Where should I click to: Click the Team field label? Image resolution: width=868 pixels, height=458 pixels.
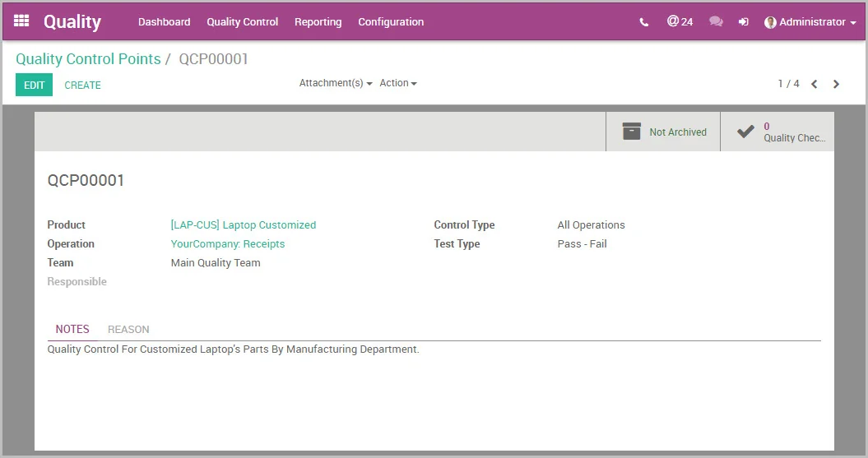coord(60,263)
